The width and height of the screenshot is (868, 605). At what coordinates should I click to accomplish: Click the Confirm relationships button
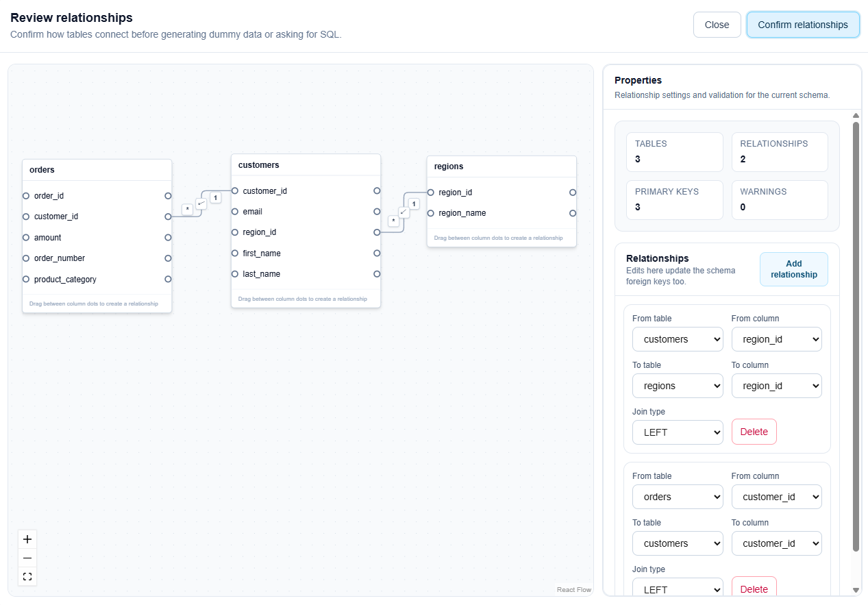pos(803,25)
